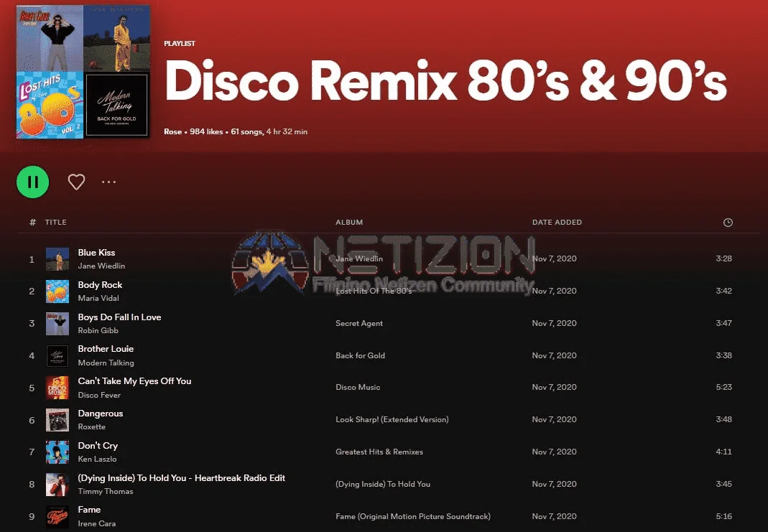Select Can't Take My Eyes Off You title
This screenshot has width=768, height=532.
tap(134, 381)
